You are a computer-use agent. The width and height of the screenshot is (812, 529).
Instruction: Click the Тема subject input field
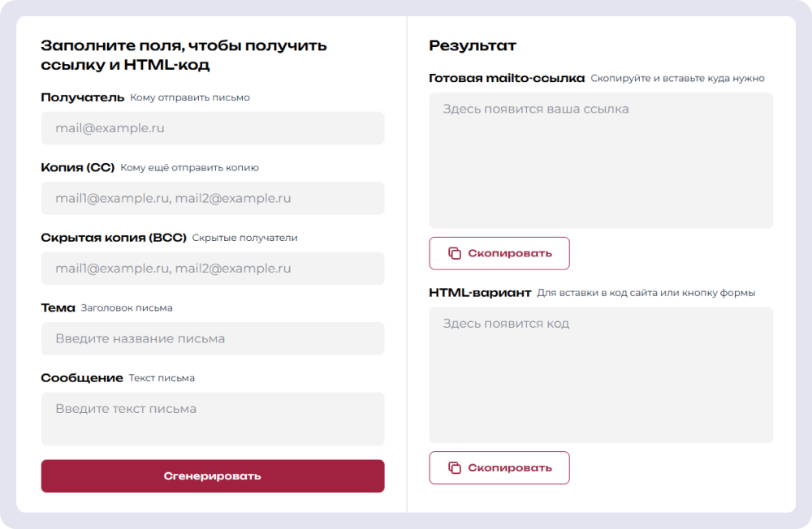pyautogui.click(x=213, y=338)
